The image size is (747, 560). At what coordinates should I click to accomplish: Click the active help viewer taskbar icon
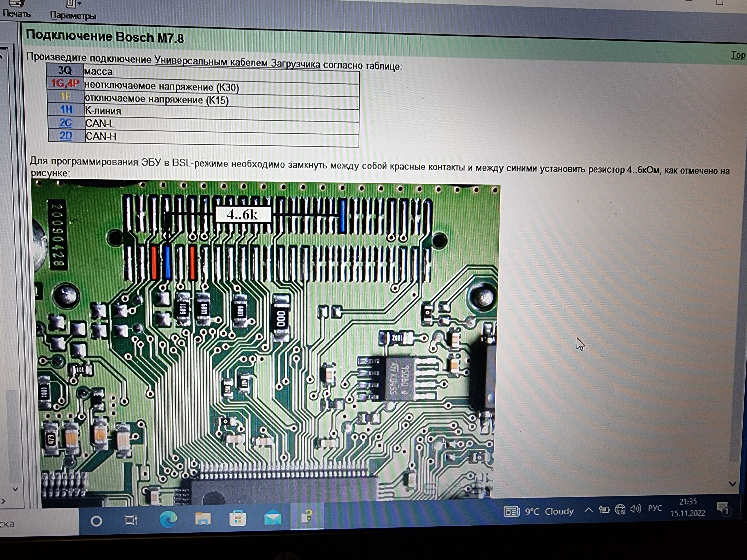click(307, 517)
